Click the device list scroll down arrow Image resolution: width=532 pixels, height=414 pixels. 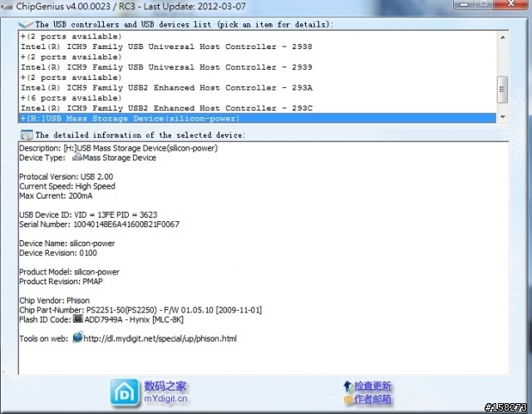503,117
